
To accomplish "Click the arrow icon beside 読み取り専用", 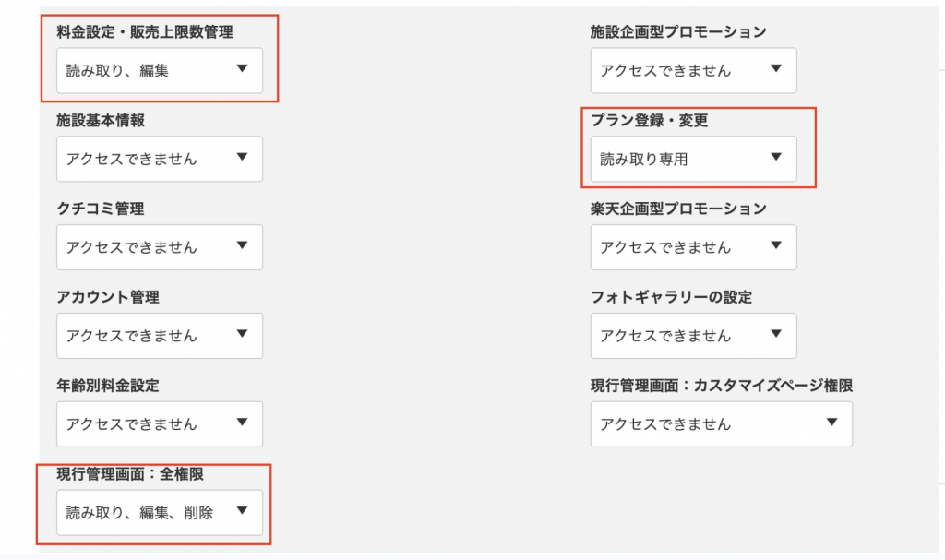I will (776, 158).
